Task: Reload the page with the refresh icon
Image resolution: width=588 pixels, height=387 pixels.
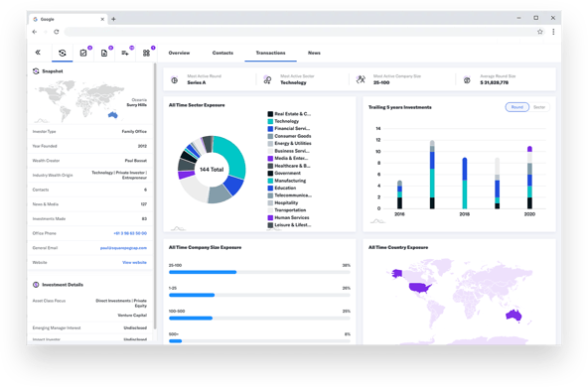Action: [57, 32]
